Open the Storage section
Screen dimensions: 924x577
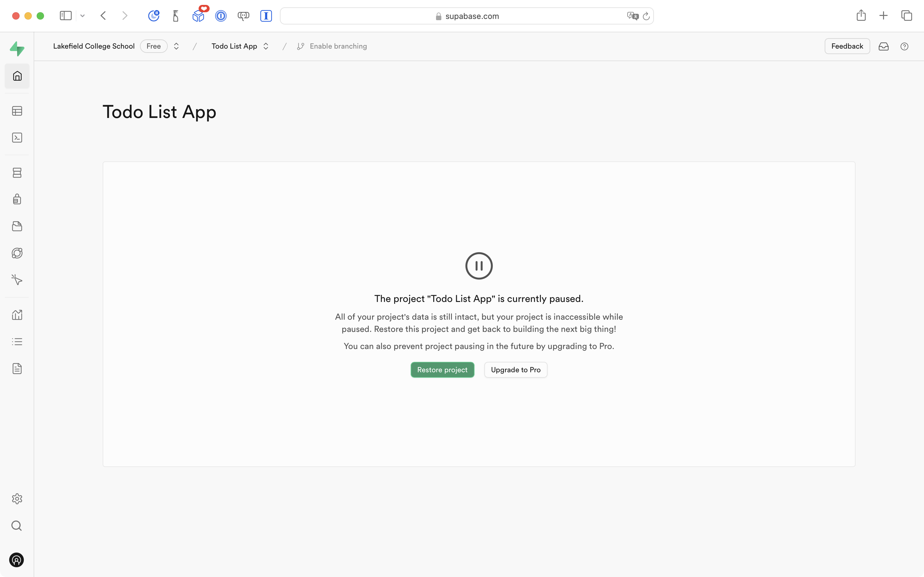(x=17, y=226)
